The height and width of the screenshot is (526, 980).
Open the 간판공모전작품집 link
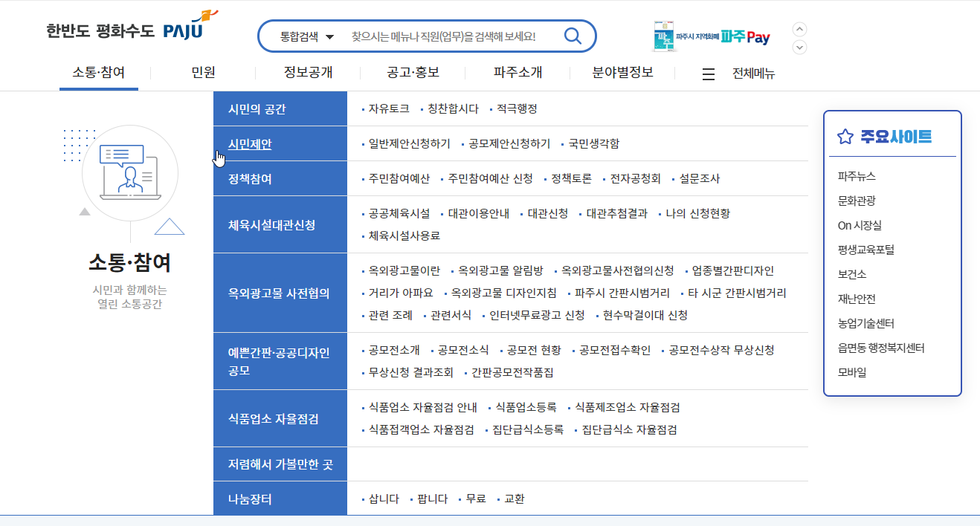(512, 372)
